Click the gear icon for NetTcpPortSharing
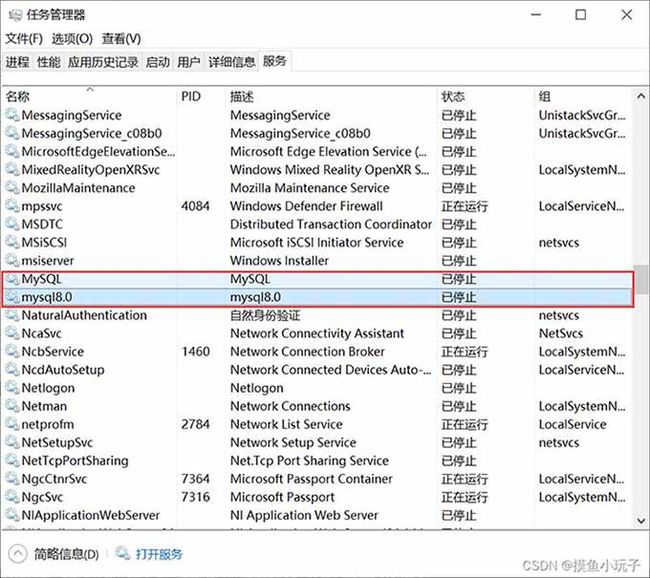Viewport: 650px width, 578px height. tap(12, 461)
